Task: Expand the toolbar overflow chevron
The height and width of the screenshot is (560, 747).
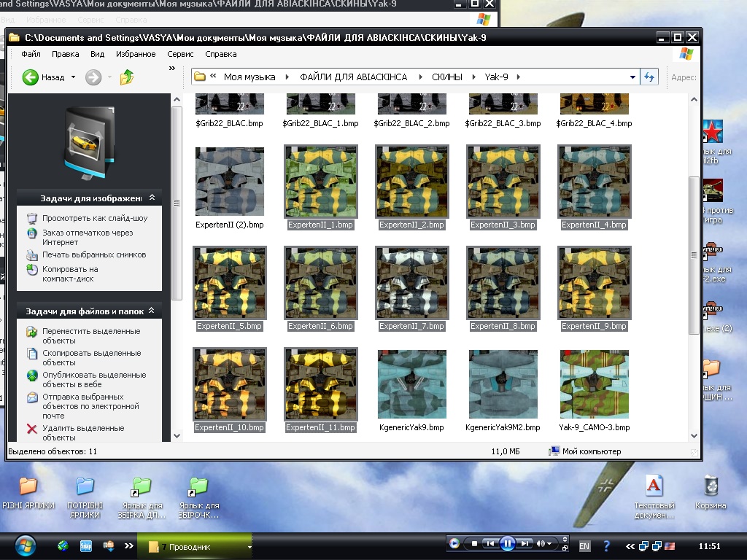Action: (172, 69)
